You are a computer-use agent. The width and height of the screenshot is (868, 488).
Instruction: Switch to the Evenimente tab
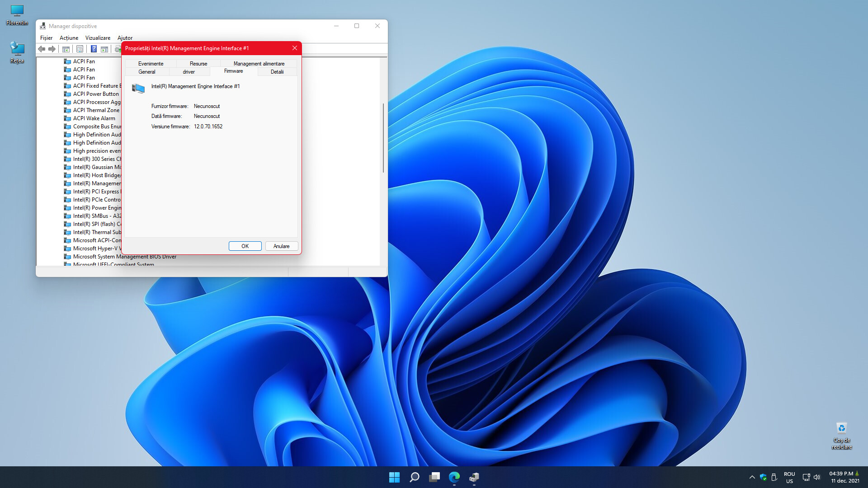tap(151, 64)
